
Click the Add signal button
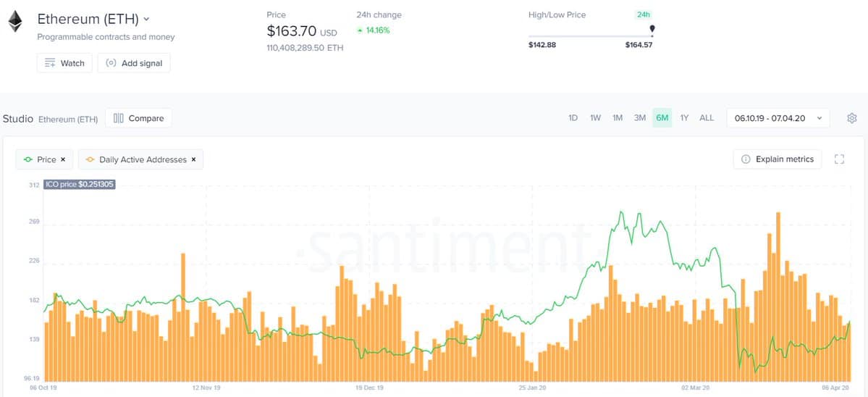[134, 63]
